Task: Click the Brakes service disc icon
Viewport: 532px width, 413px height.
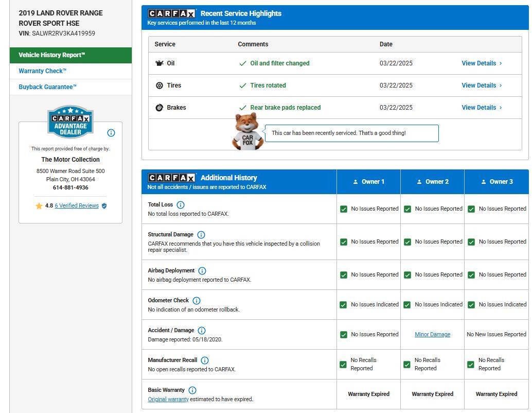Action: tap(159, 108)
